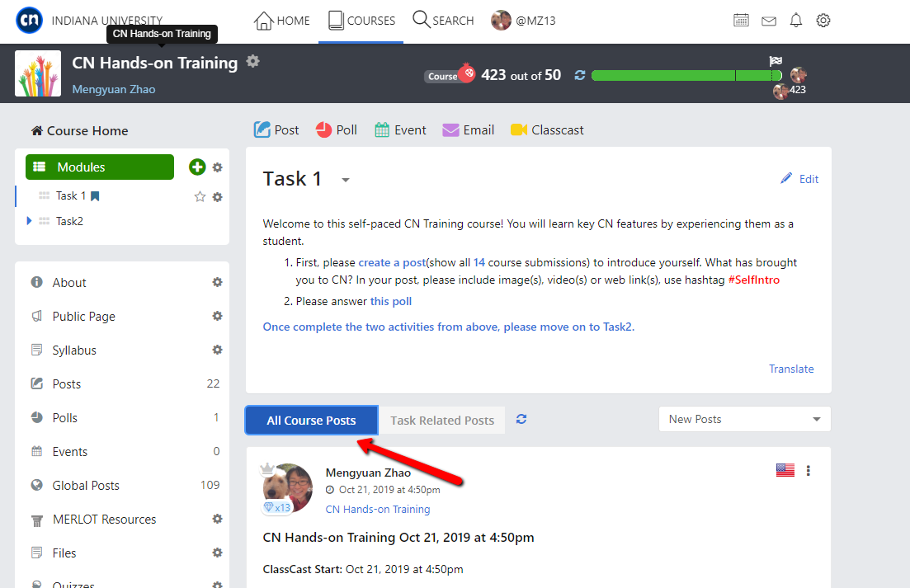Click instructor name under course title
The image size is (910, 588).
pos(114,89)
